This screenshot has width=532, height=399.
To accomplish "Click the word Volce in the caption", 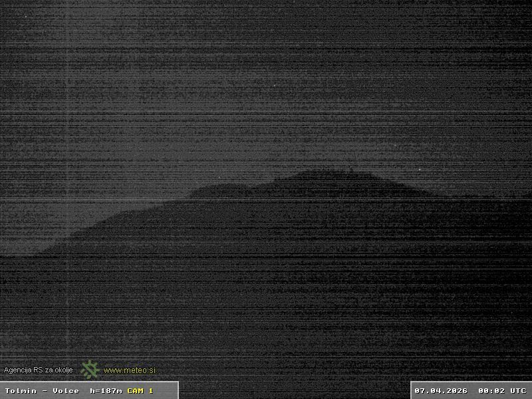I will pyautogui.click(x=66, y=390).
